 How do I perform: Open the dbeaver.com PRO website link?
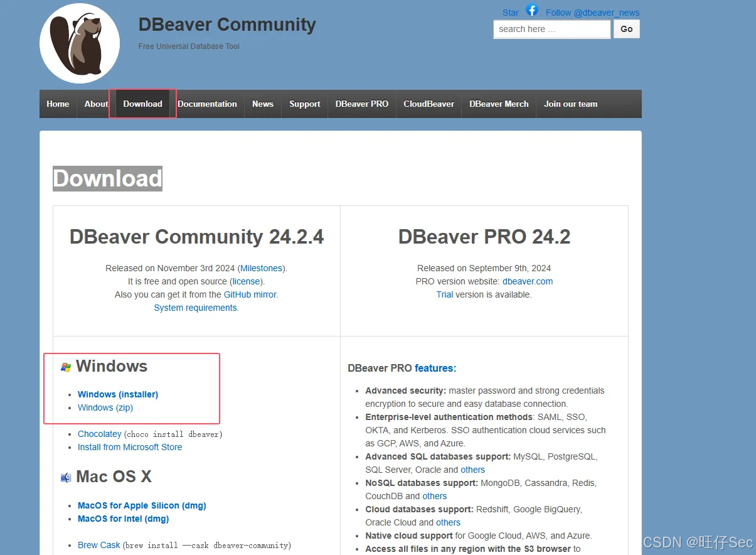click(528, 281)
